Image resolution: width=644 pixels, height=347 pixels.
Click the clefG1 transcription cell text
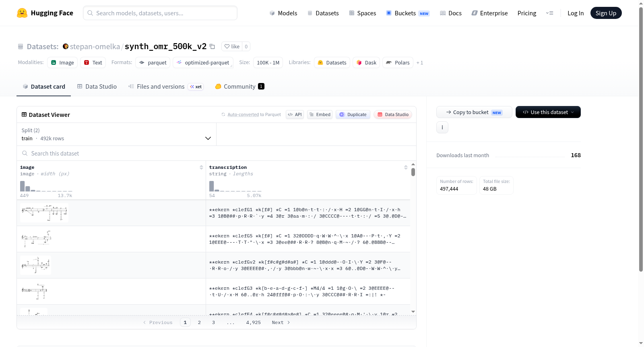click(308, 213)
